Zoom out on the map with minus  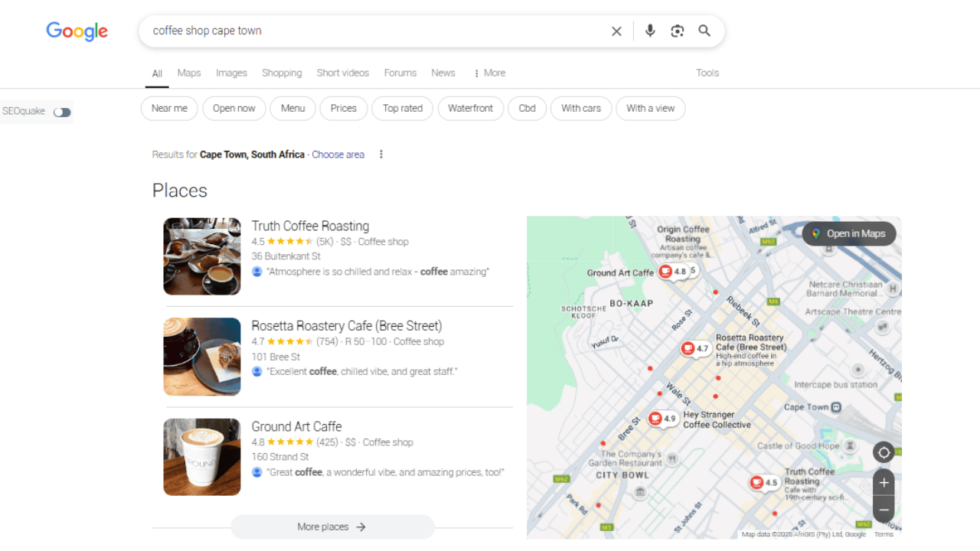(x=884, y=509)
